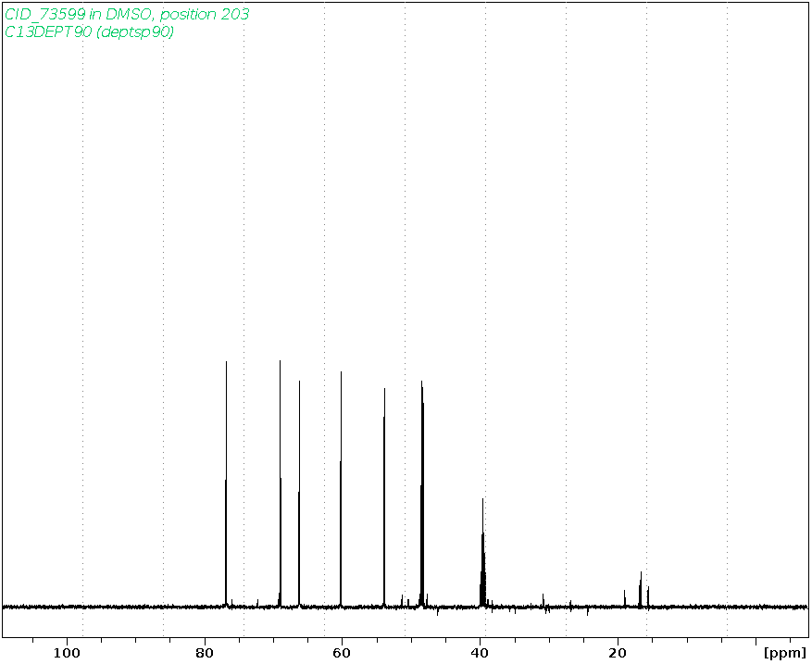The width and height of the screenshot is (812, 664).
Task: Pick the small peak near 19 ppm
Action: [625, 597]
